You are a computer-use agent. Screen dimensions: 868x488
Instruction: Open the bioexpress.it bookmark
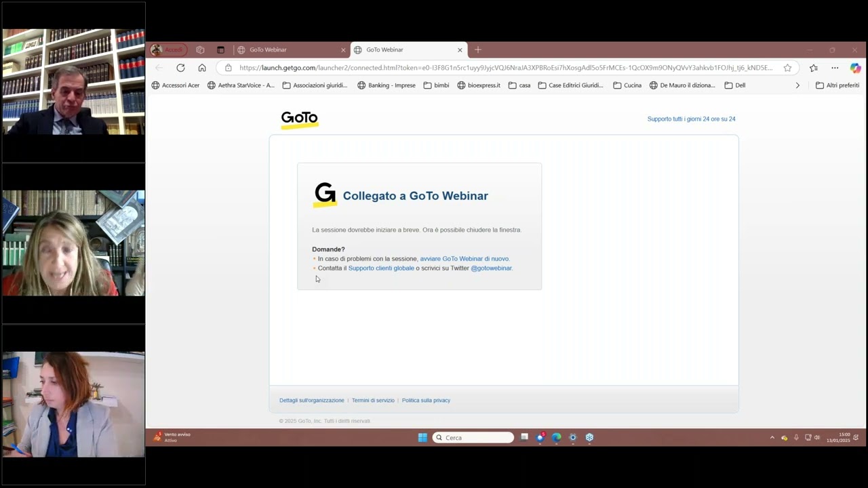coord(479,85)
